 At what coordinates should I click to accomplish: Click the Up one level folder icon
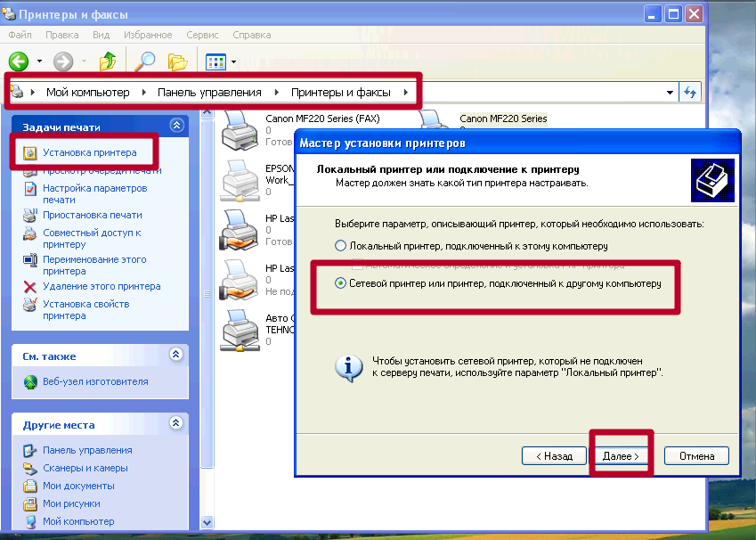coord(107,62)
